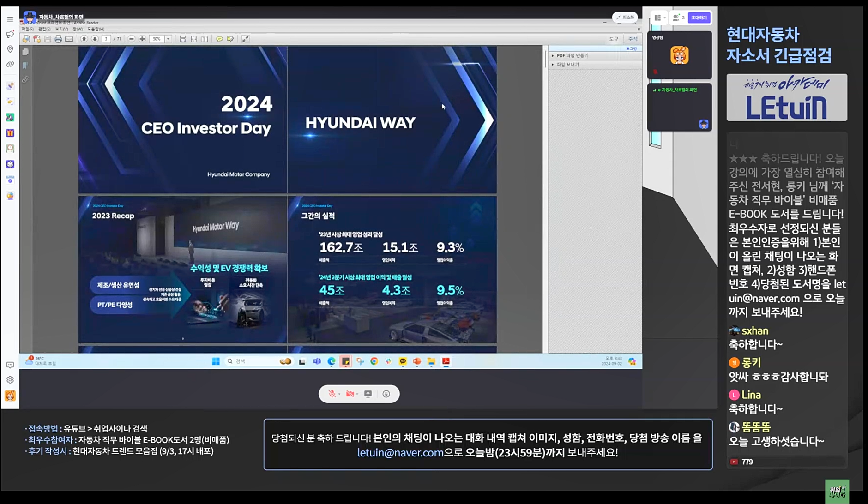Click the page number input field
Image resolution: width=868 pixels, height=504 pixels.
click(106, 39)
